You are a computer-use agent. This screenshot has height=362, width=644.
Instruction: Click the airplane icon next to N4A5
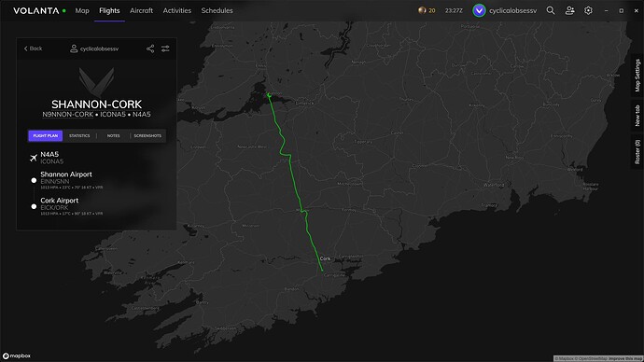coord(34,158)
